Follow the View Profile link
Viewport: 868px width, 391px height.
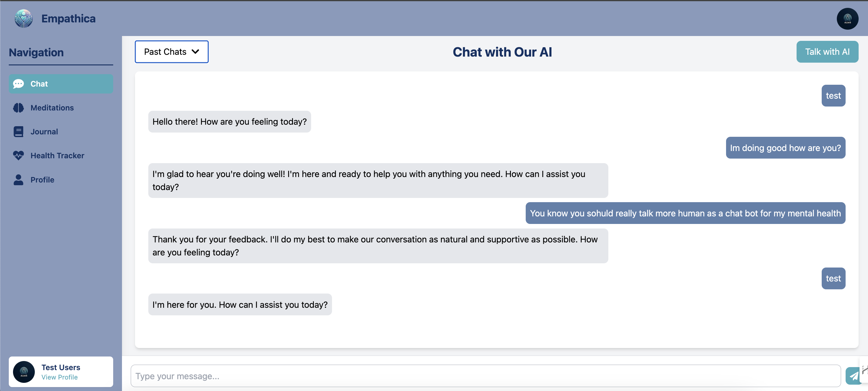click(59, 377)
